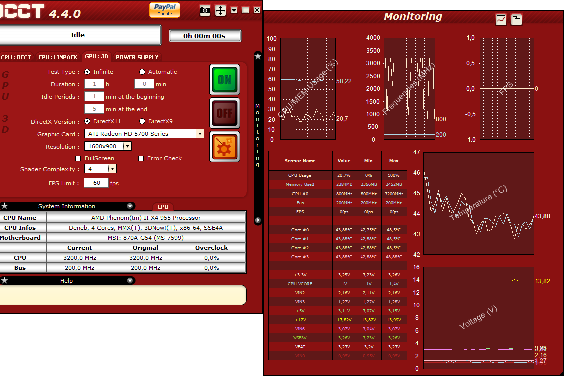Click the Voltage (V) graph
Screen dimensions: 588x376
point(479,318)
